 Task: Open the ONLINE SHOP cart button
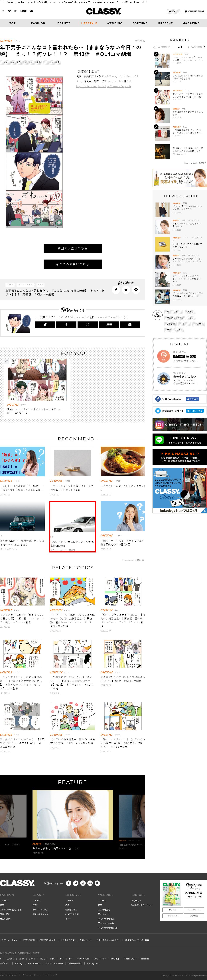(x=194, y=11)
